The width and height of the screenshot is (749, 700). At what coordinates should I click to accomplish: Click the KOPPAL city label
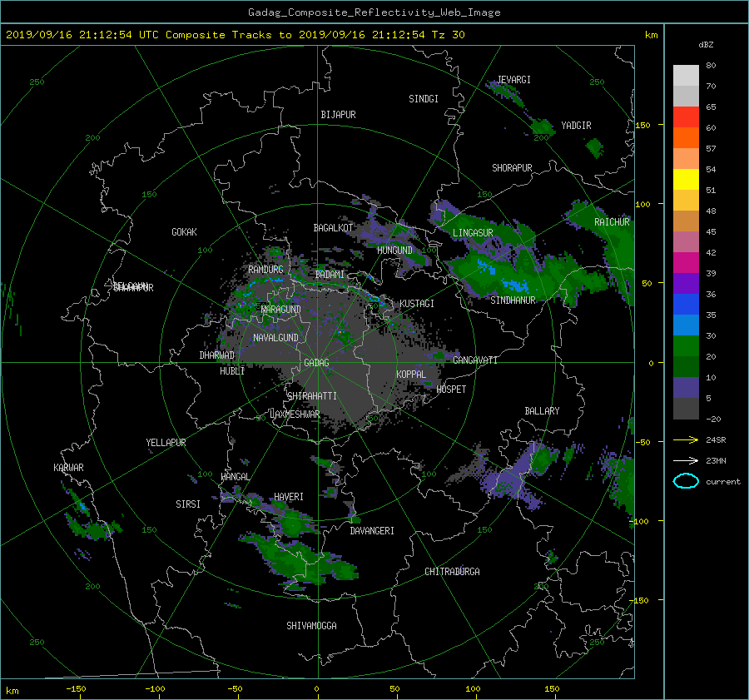pyautogui.click(x=411, y=374)
